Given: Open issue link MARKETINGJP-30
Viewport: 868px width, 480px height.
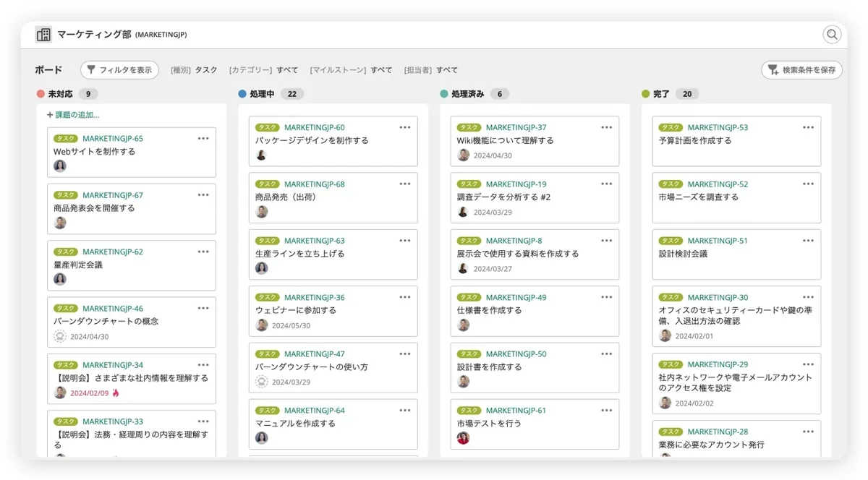Looking at the screenshot, I should (x=718, y=297).
